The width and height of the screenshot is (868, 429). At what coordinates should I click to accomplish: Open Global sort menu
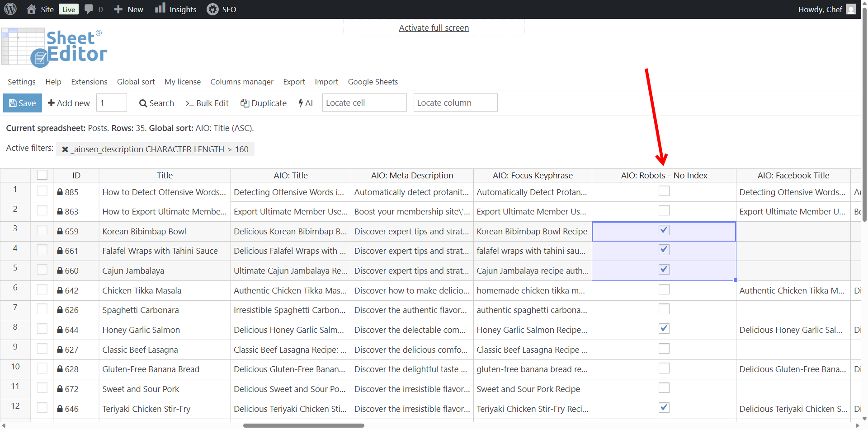(136, 82)
